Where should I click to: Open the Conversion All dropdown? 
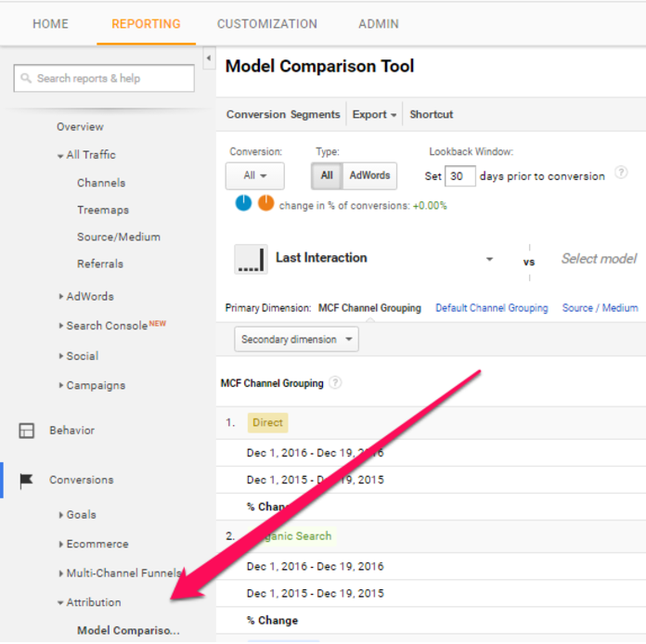point(254,176)
